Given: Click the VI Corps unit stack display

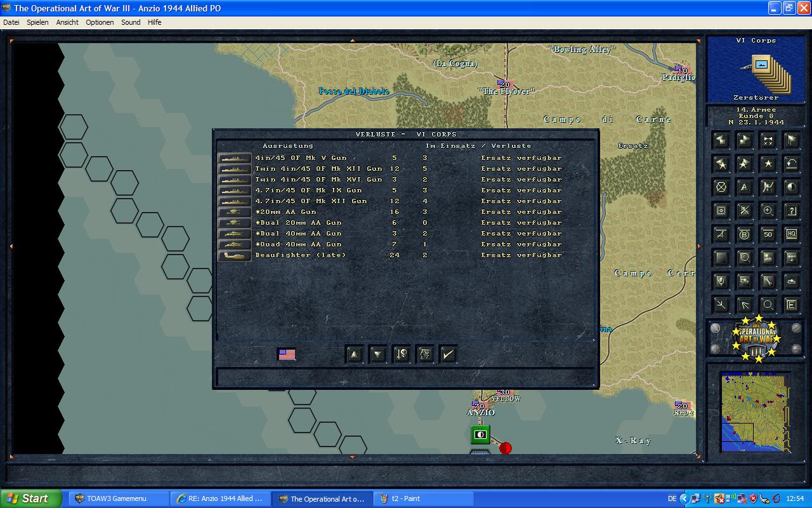Looking at the screenshot, I should point(755,69).
